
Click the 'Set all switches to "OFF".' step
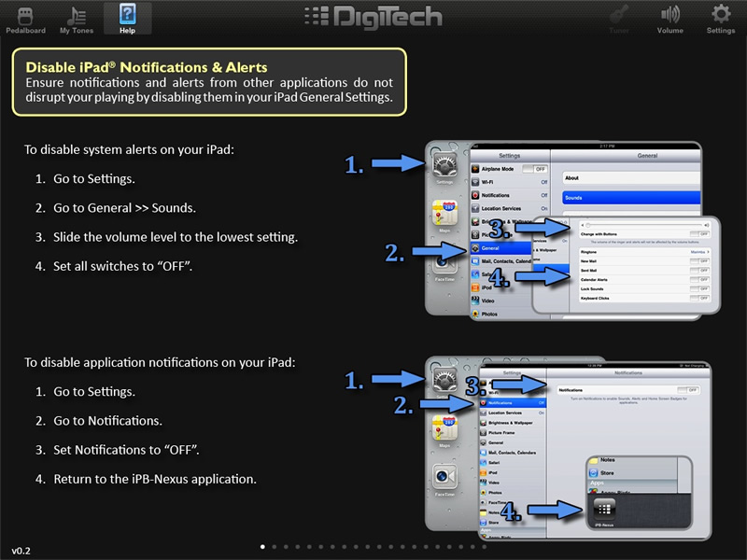(x=123, y=266)
